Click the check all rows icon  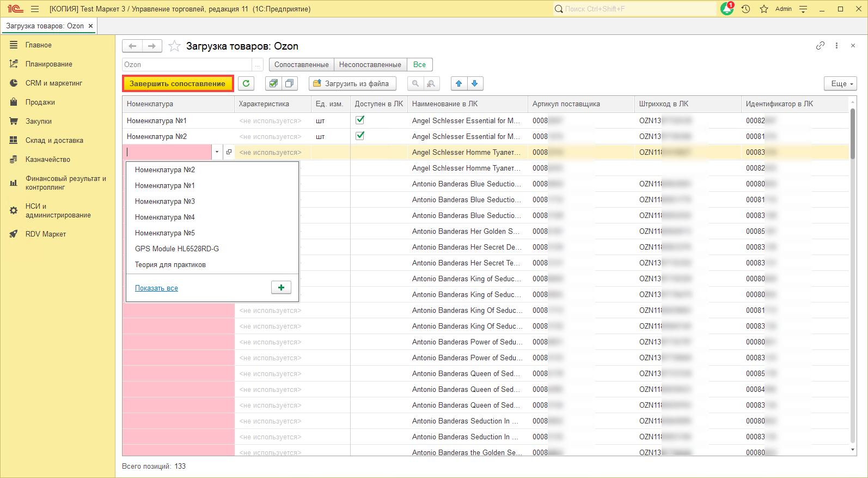click(x=273, y=83)
